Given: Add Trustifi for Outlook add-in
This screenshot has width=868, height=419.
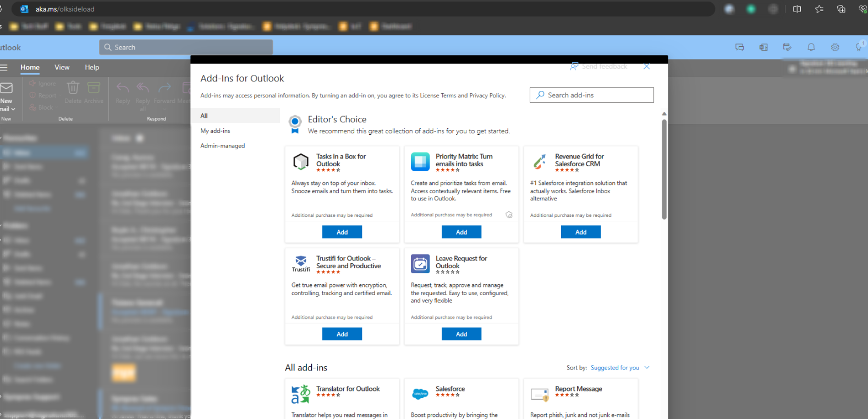Looking at the screenshot, I should (x=342, y=334).
